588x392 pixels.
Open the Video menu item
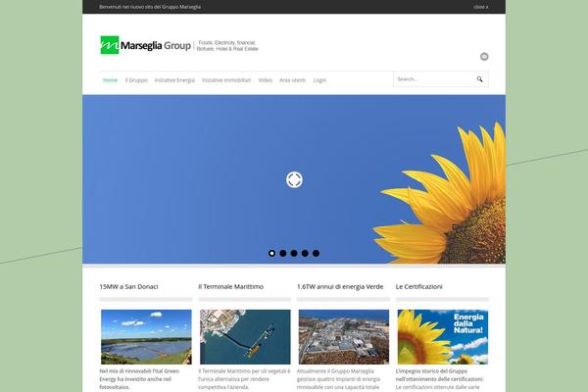[x=266, y=80]
